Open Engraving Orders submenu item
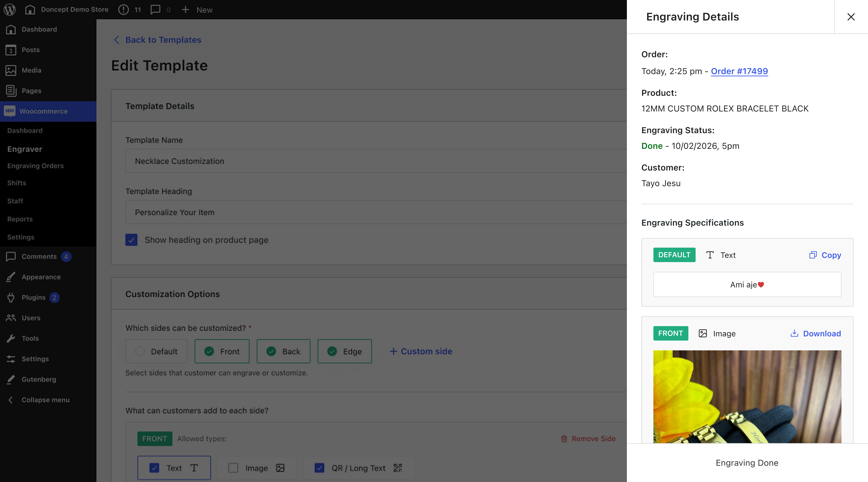The image size is (868, 482). (35, 166)
